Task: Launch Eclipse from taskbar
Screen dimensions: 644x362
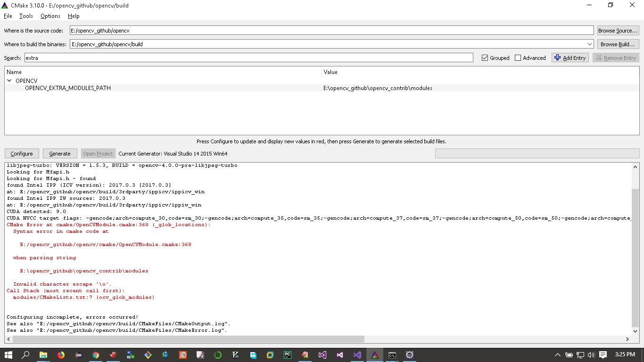Action: tap(78, 355)
